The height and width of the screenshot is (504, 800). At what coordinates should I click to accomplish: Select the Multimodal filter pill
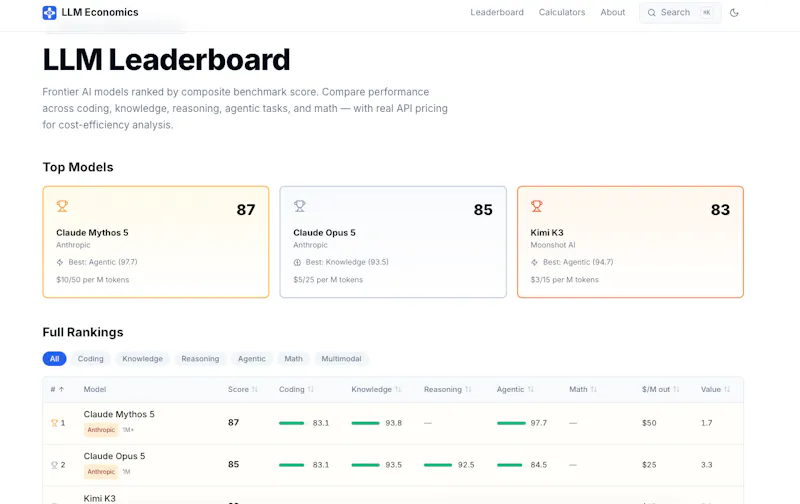341,359
